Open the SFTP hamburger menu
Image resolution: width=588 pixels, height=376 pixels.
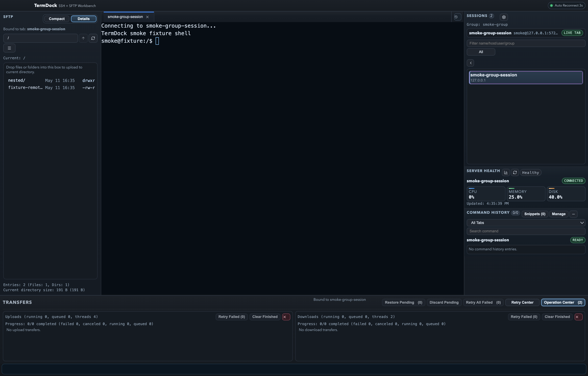point(9,48)
